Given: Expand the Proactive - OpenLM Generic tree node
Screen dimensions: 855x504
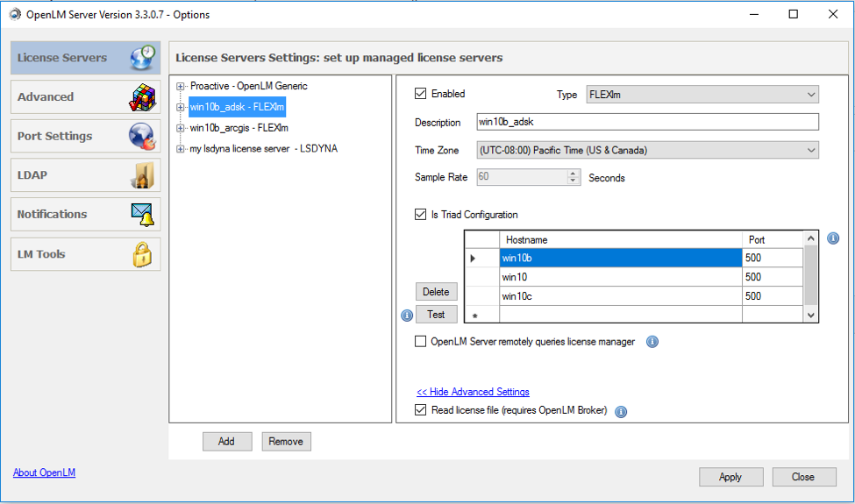Looking at the screenshot, I should point(182,86).
